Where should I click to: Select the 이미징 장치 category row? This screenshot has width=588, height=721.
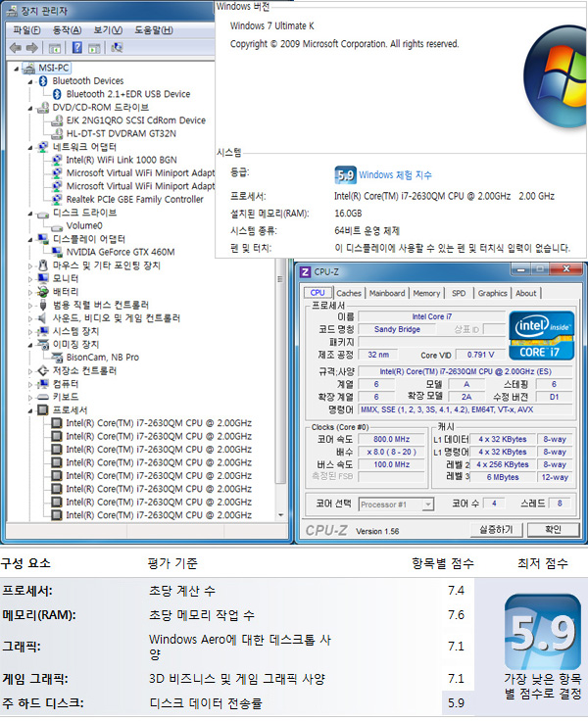point(75,345)
